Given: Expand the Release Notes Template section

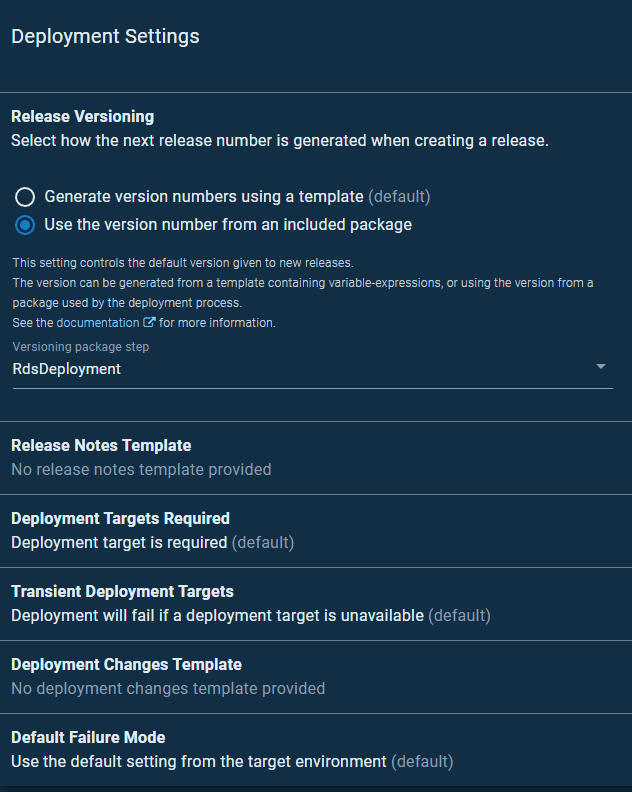Looking at the screenshot, I should [316, 458].
